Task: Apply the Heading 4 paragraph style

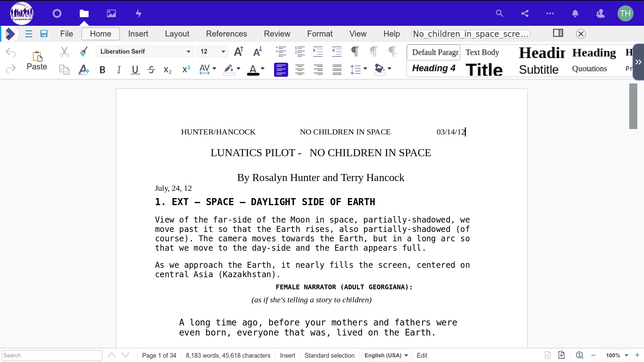Action: pyautogui.click(x=433, y=68)
